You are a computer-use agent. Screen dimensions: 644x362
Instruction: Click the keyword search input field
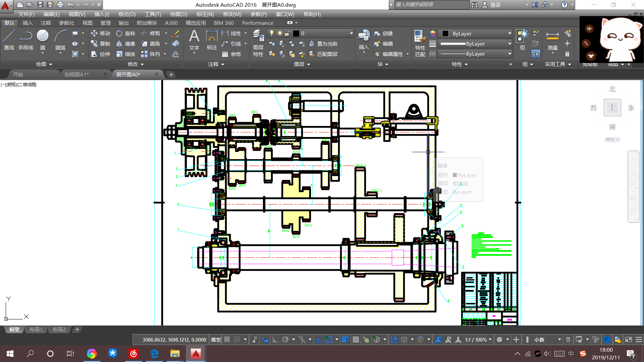click(x=431, y=5)
